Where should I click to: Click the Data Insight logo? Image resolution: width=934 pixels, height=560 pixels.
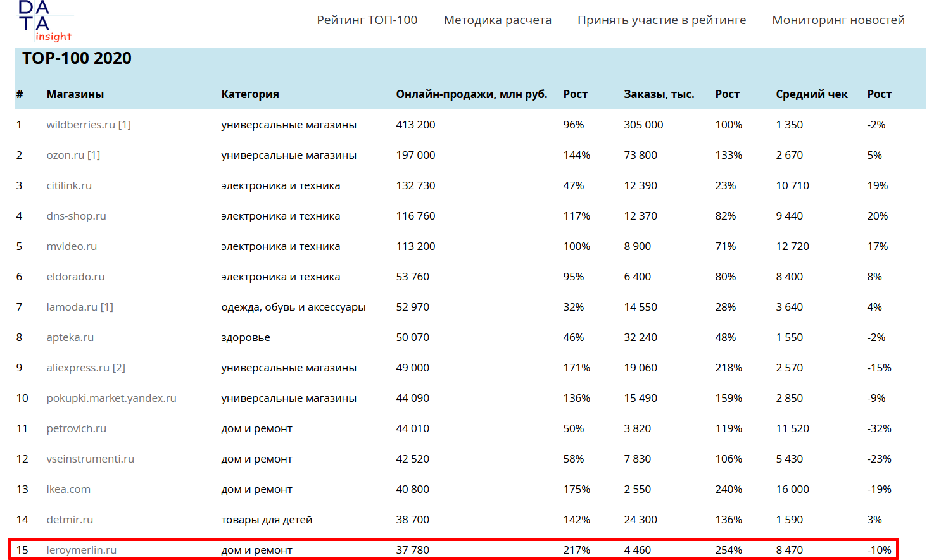45,22
